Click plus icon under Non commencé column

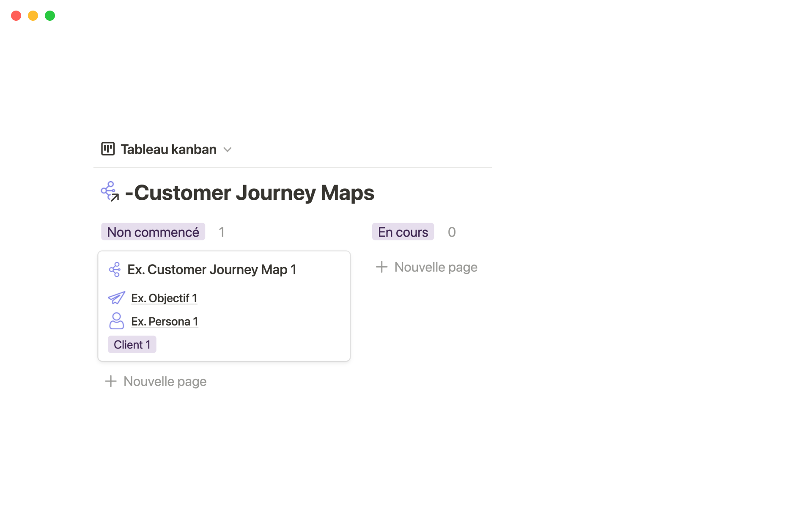click(111, 381)
